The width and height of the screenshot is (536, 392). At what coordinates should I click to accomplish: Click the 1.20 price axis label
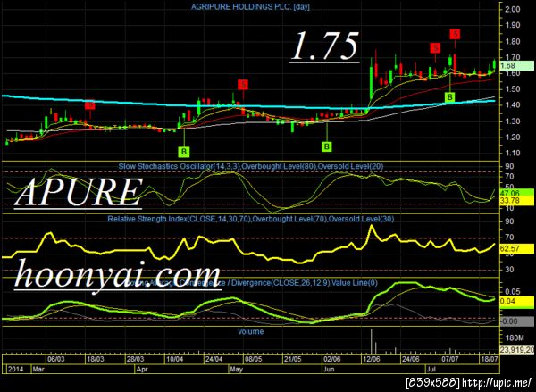point(512,138)
